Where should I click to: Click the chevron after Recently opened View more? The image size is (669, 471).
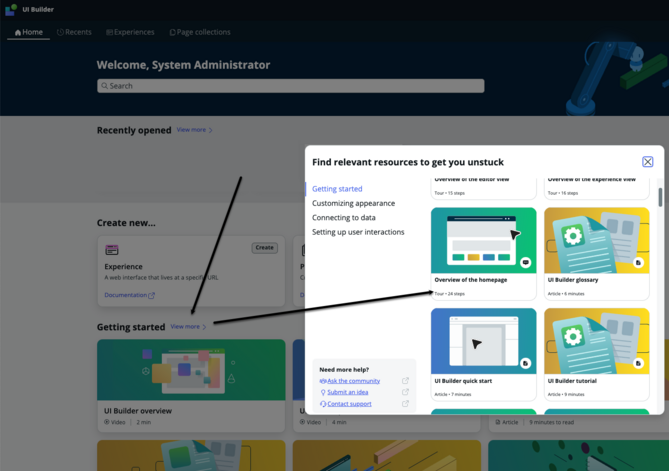[x=210, y=130]
